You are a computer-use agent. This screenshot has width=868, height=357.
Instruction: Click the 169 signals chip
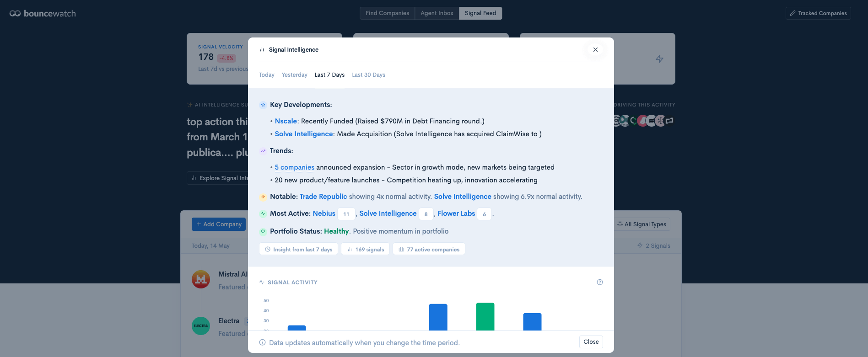(x=366, y=249)
